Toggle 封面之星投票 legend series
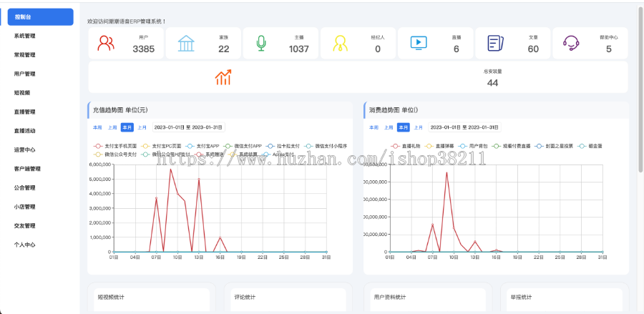The image size is (644, 314). coord(554,146)
